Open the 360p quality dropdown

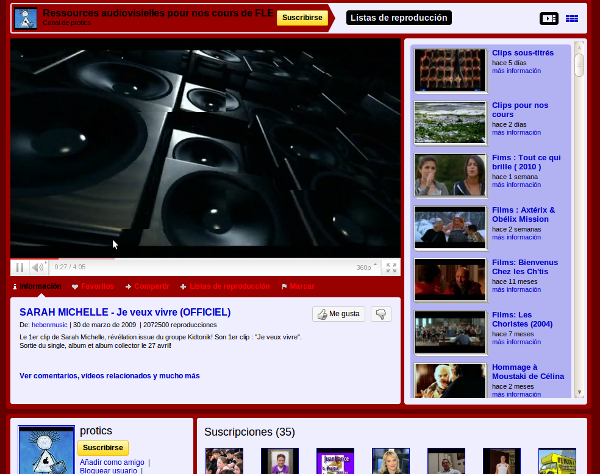tap(367, 267)
